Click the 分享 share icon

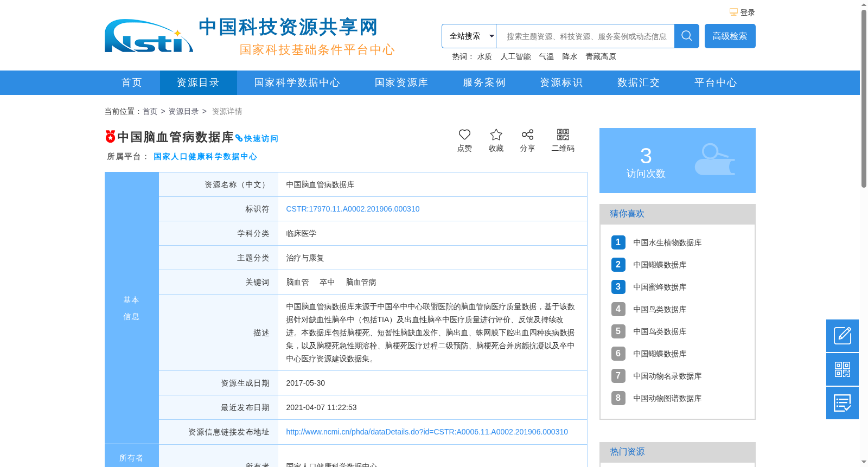[527, 135]
